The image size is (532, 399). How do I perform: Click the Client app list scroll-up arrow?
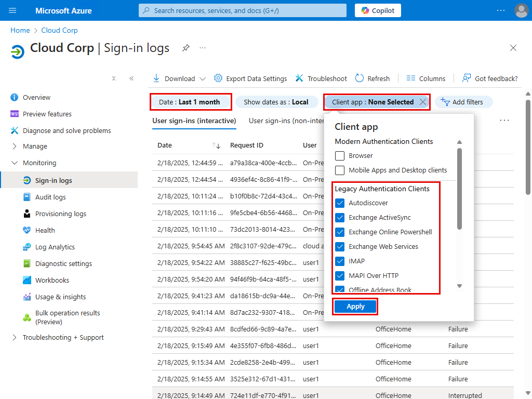tap(459, 142)
